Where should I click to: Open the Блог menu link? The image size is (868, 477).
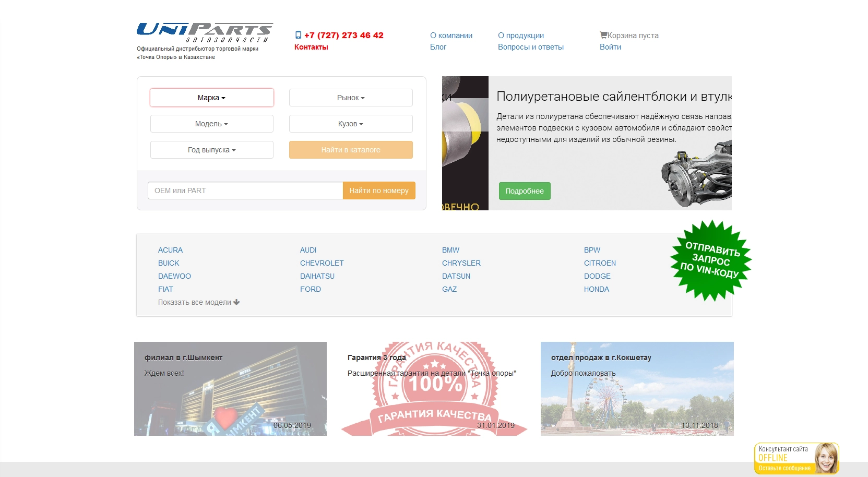click(x=438, y=47)
